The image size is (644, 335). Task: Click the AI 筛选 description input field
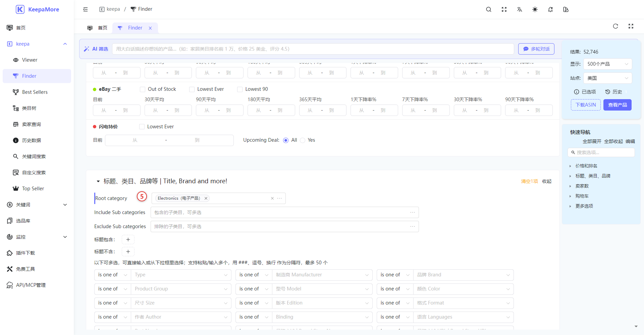pyautogui.click(x=313, y=49)
